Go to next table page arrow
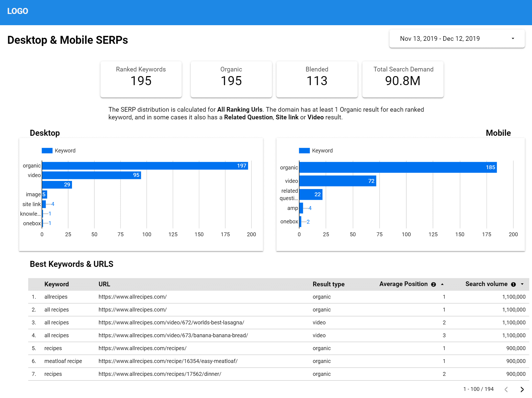 pyautogui.click(x=522, y=389)
